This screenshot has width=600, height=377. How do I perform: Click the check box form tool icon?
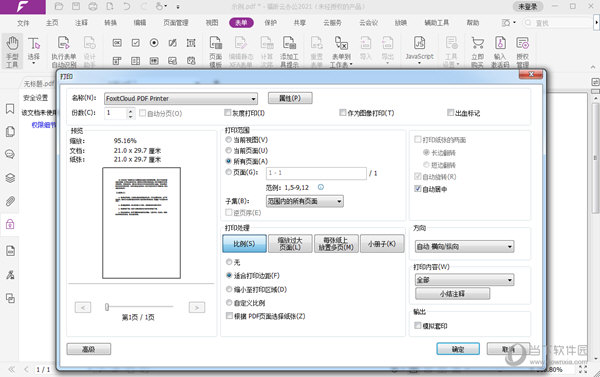tap(135, 42)
